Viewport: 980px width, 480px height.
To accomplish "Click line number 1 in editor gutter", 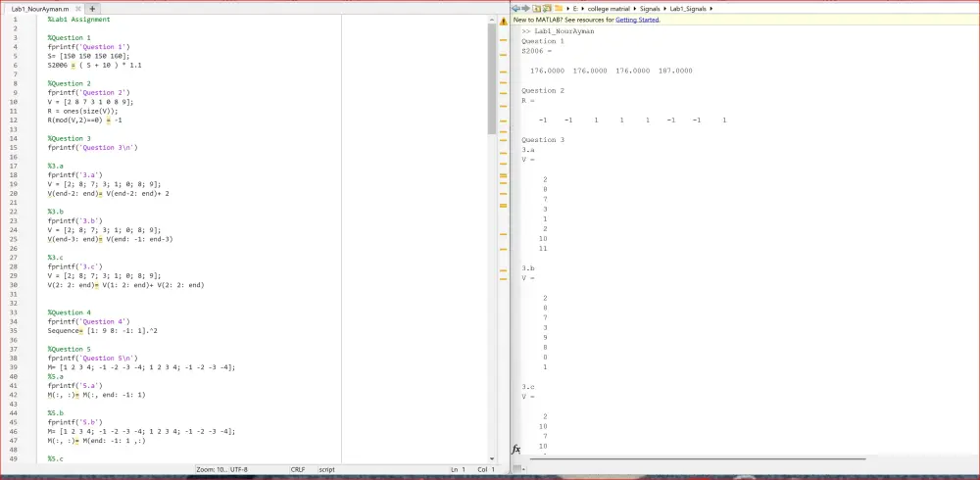I will [15, 20].
